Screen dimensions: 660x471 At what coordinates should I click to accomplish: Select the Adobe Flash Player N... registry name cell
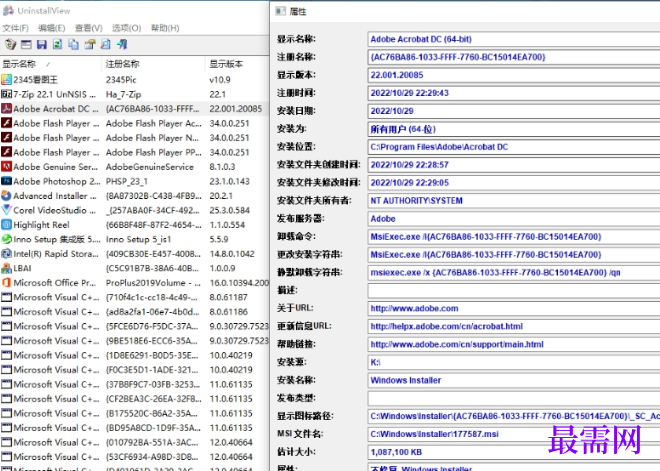click(152, 138)
